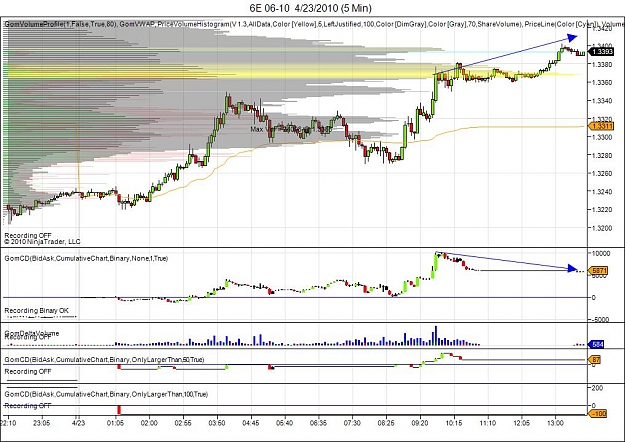
Task: Click the 1.3200 price axis label
Action: (601, 228)
